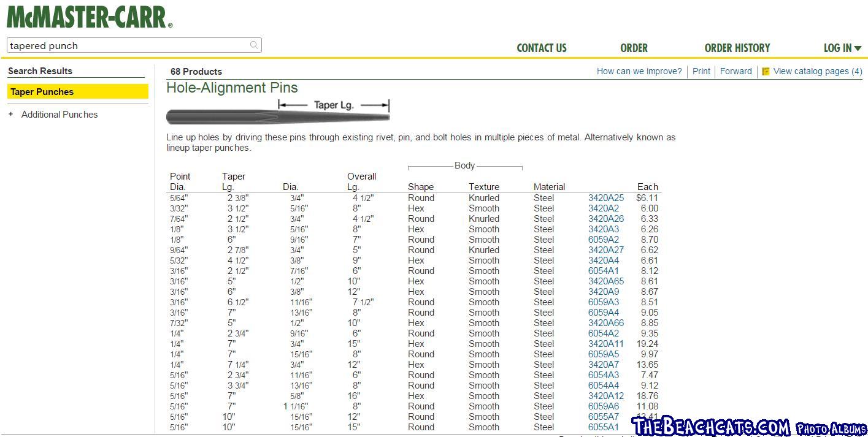Open part number 6055A7
The width and height of the screenshot is (868, 437).
604,417
